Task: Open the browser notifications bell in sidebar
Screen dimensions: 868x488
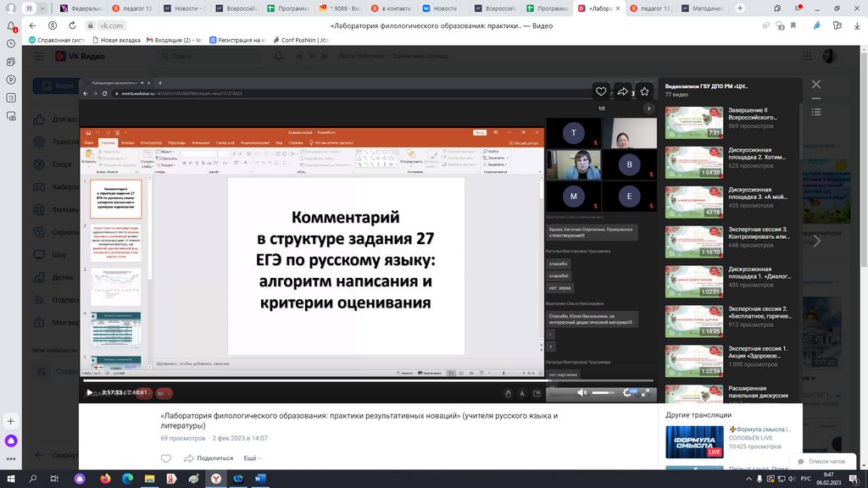Action: tap(12, 26)
